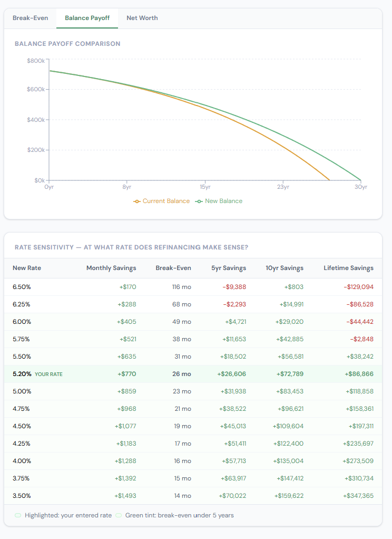Switch to the Break-Even tab
This screenshot has width=392, height=539.
click(30, 18)
